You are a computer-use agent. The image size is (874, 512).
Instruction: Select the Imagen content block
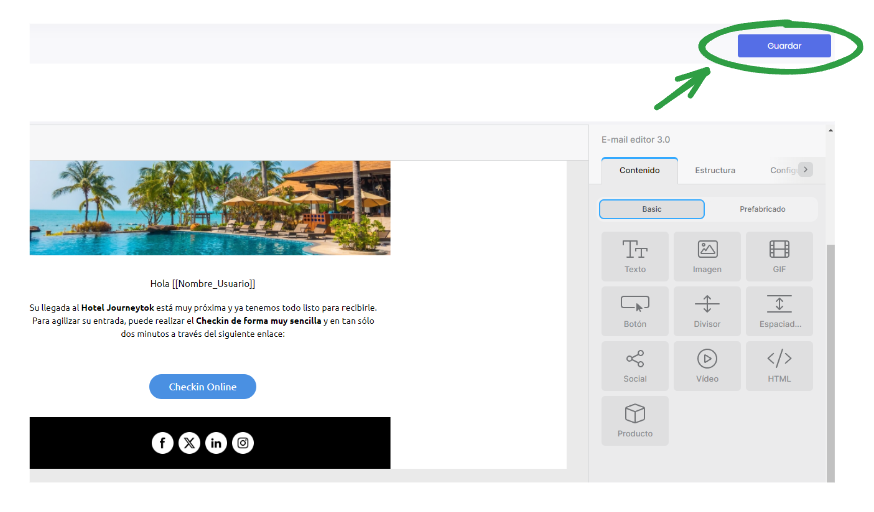(x=707, y=256)
